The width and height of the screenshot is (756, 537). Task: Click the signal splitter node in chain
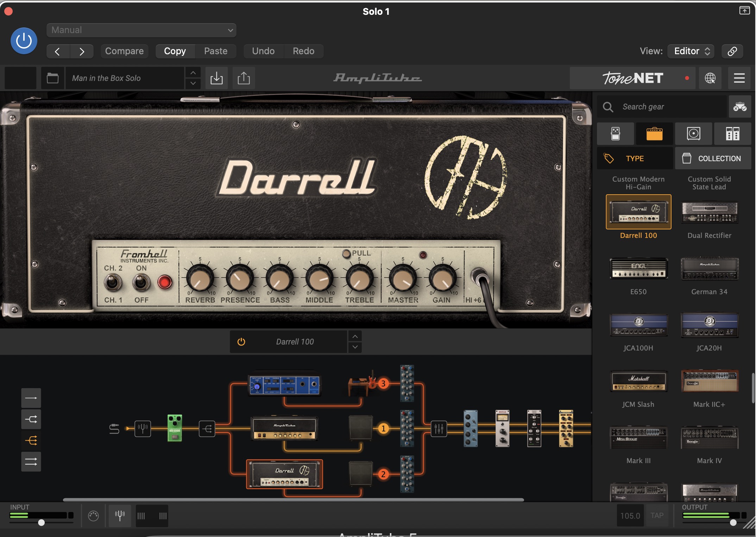click(x=207, y=429)
